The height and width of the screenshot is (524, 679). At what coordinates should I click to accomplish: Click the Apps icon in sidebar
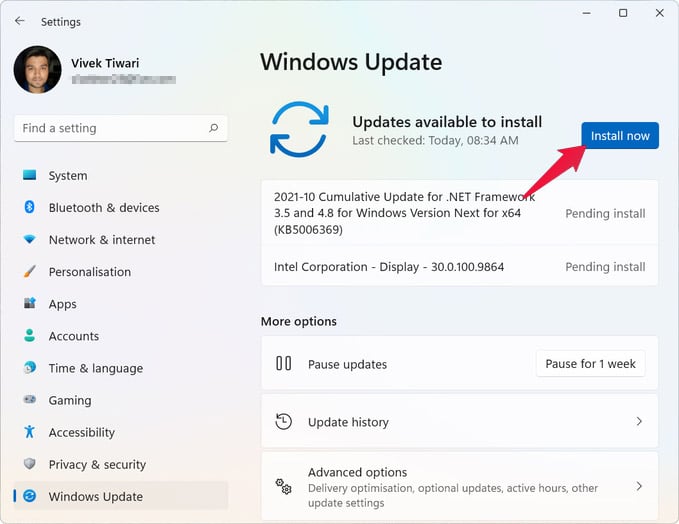click(29, 303)
